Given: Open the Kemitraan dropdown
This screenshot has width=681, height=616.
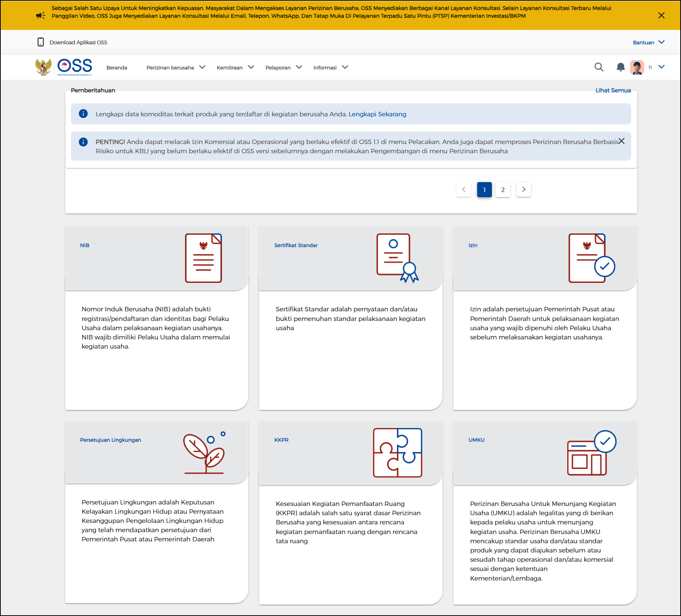Looking at the screenshot, I should pyautogui.click(x=235, y=68).
